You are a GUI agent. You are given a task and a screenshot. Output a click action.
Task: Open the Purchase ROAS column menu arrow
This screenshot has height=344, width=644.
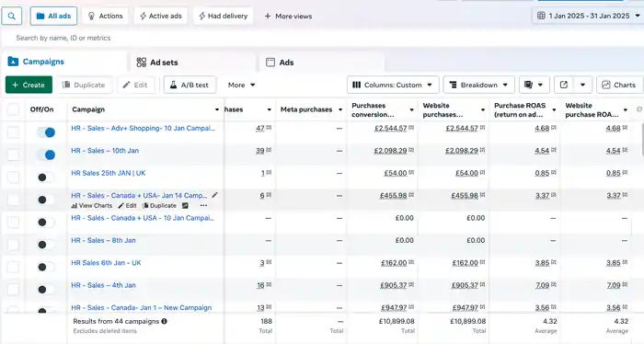(554, 109)
